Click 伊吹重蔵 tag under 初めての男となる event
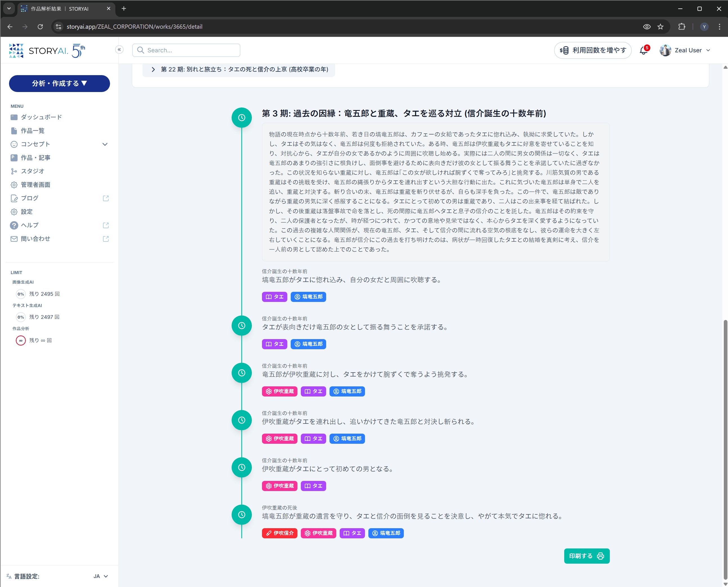728x587 pixels. tap(280, 486)
